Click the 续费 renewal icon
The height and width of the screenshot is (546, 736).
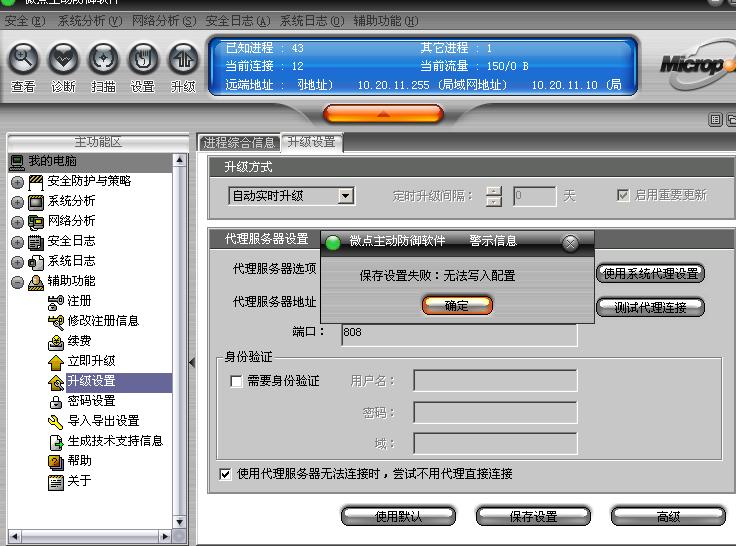click(56, 342)
